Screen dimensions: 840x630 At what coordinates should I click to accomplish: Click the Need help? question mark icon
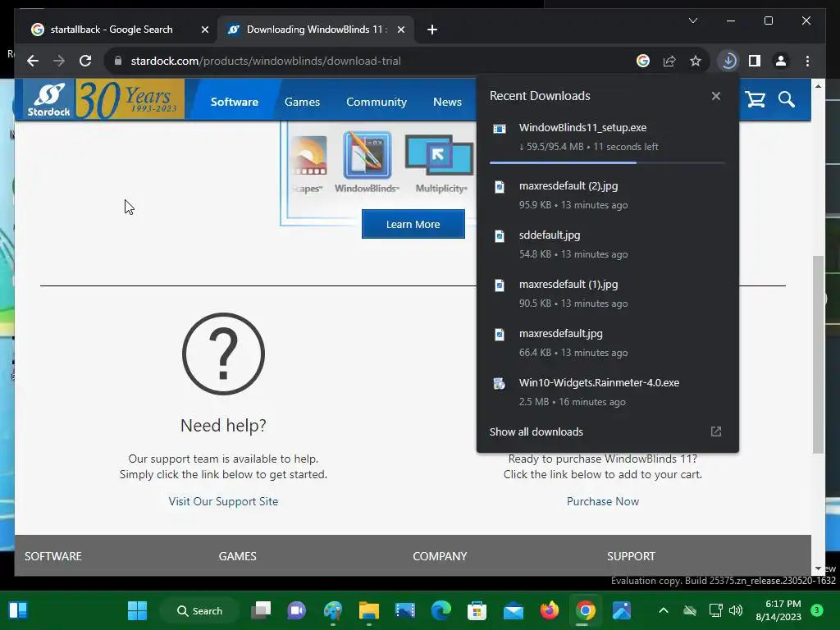coord(223,354)
